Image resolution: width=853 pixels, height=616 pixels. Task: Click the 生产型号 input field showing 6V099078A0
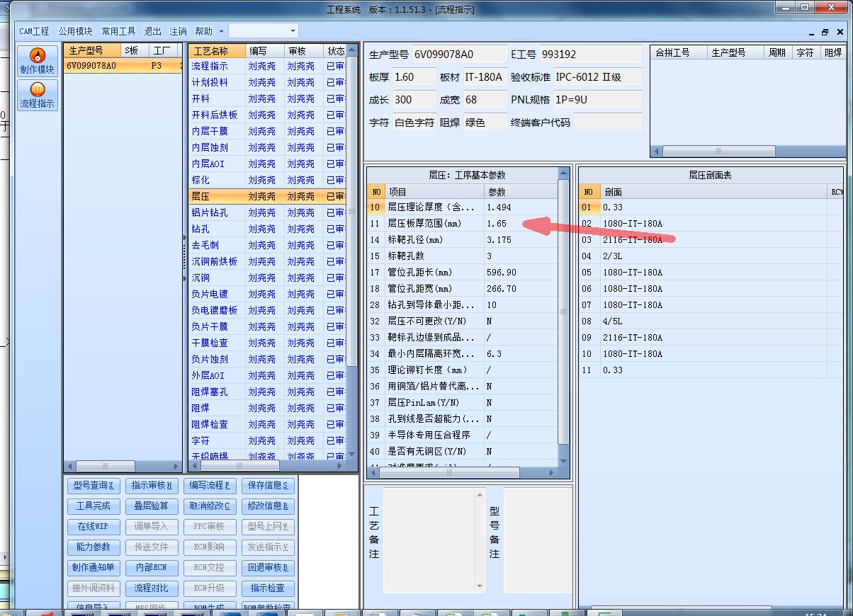click(459, 55)
